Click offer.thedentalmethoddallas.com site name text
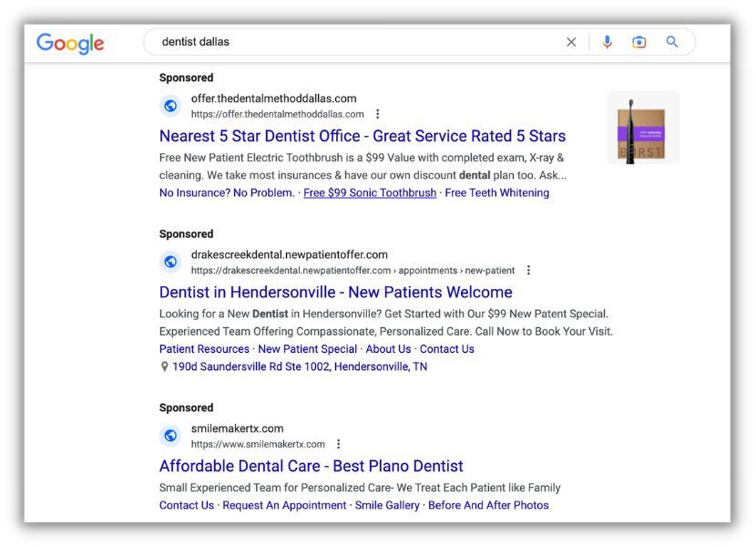Viewport: 756px width, 547px height. coord(274,98)
